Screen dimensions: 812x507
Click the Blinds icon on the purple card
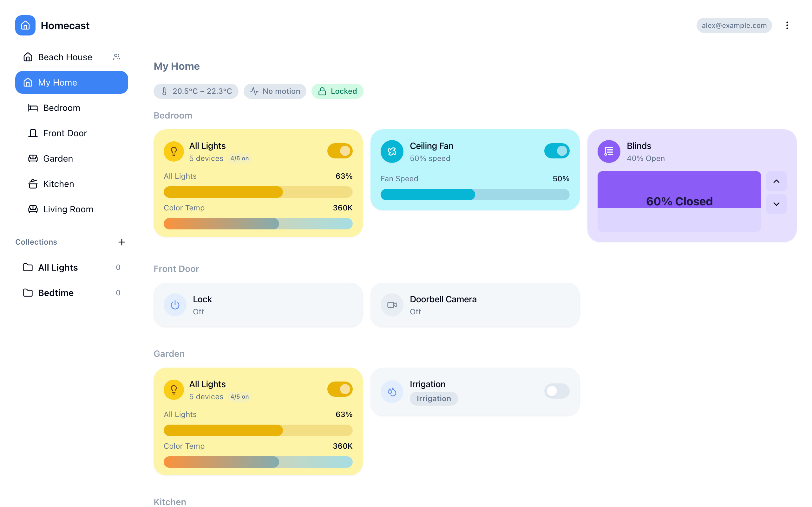point(609,151)
